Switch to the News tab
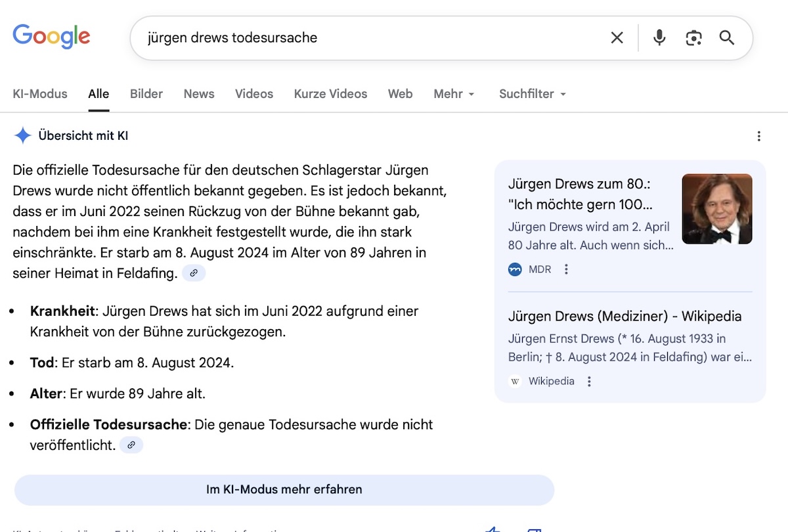The height and width of the screenshot is (532, 788). [x=198, y=94]
